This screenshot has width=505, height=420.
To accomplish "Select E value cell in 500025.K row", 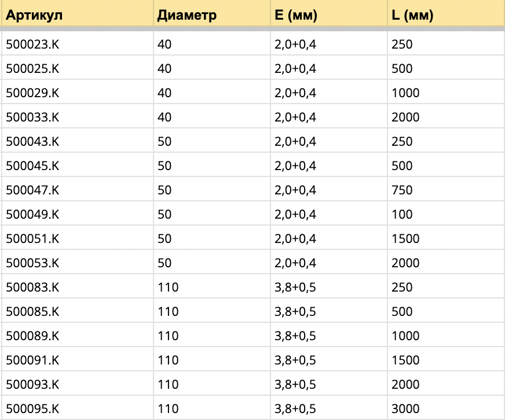I will (295, 69).
